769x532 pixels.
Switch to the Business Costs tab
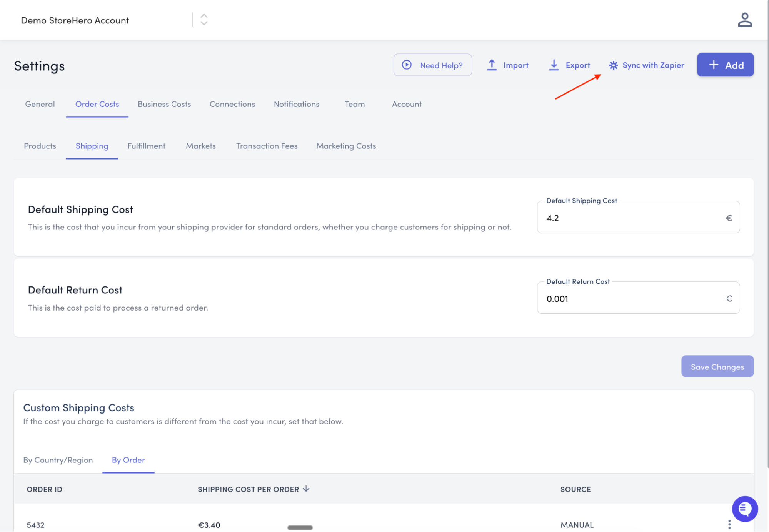click(164, 104)
